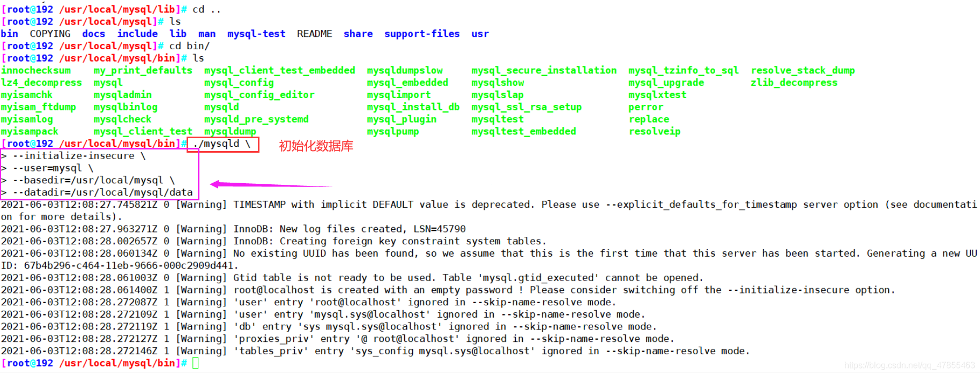Select 'LSN=45790' in InnoDB warning

click(440, 229)
